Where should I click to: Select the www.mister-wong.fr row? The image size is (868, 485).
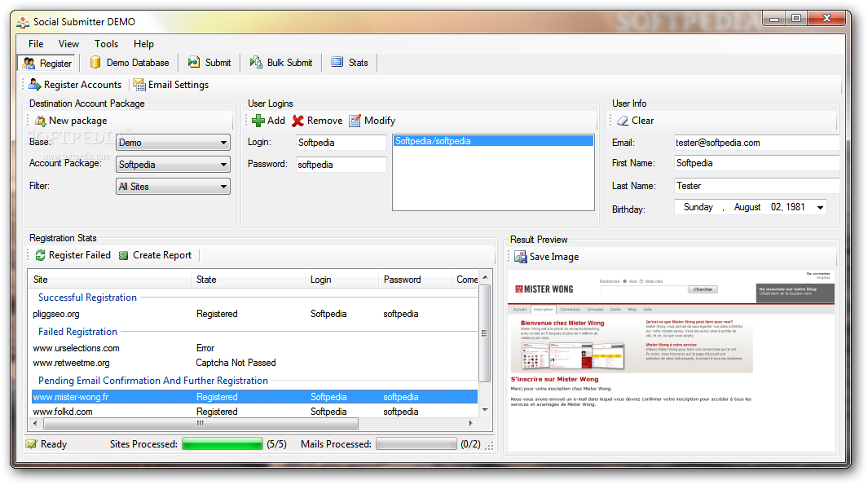254,397
